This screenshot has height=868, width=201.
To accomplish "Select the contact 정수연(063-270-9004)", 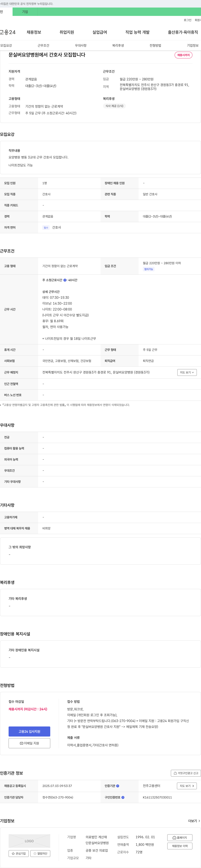I will pos(58,797).
